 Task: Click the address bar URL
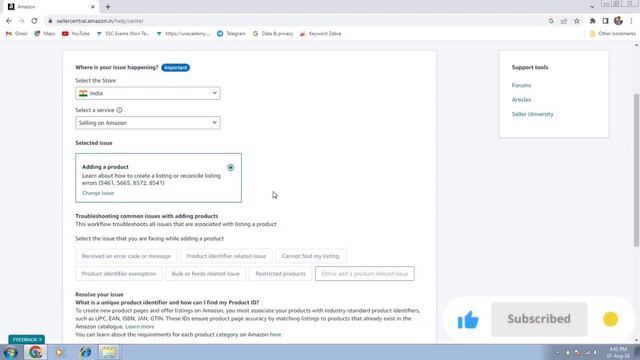click(100, 21)
